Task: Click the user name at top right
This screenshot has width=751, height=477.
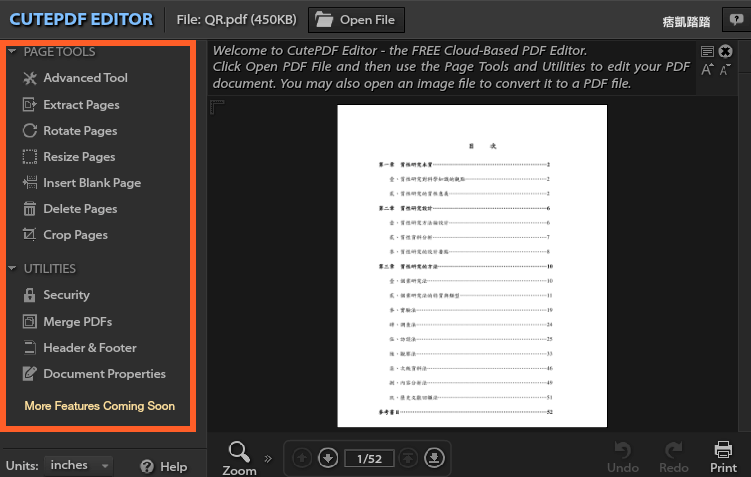Action: (686, 22)
